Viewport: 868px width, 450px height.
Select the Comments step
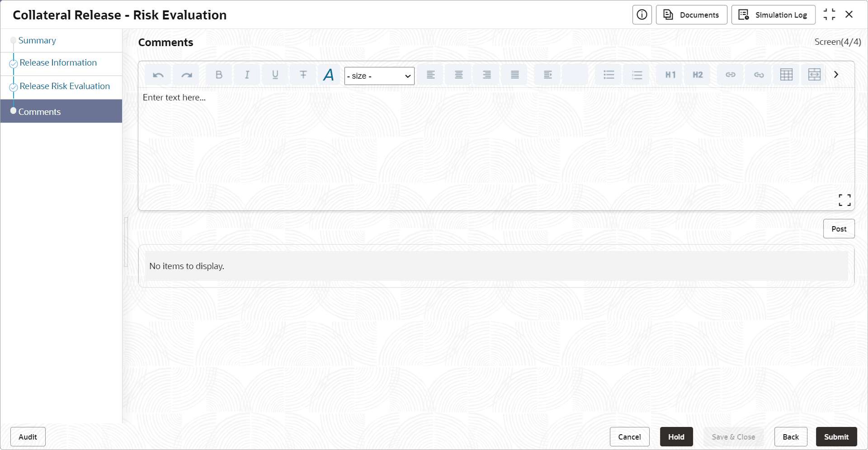61,111
